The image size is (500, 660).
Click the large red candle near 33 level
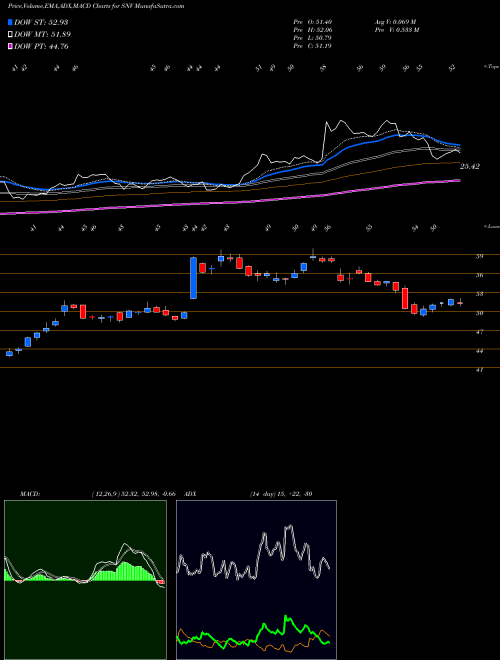point(405,298)
